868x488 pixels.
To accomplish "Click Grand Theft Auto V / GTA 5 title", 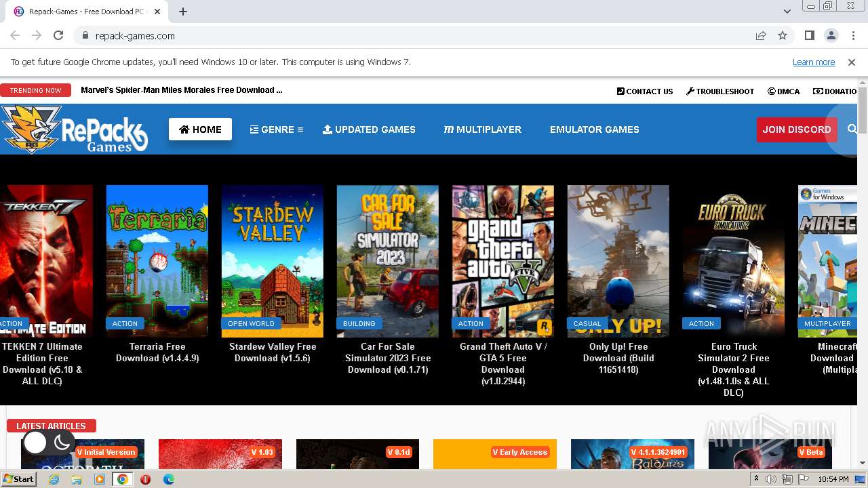I will (x=503, y=364).
